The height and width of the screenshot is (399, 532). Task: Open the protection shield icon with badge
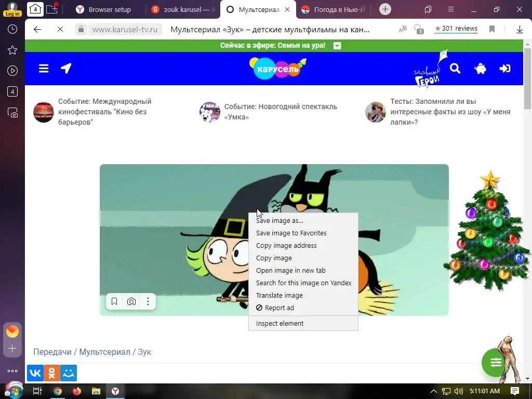[x=419, y=29]
